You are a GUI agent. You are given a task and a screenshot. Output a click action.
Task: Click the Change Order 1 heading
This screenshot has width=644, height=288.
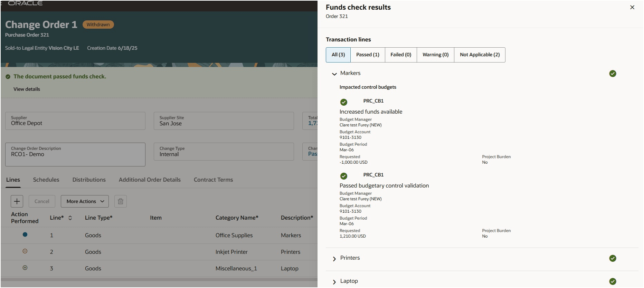(x=41, y=25)
